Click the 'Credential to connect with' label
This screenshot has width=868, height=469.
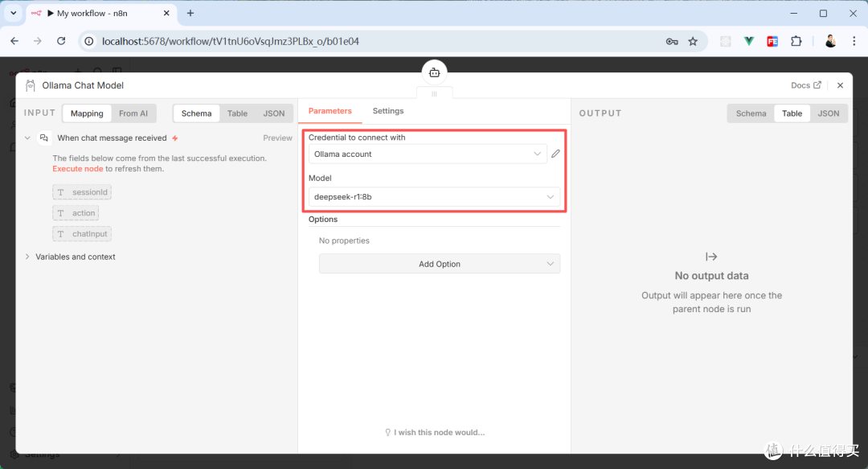[357, 138]
